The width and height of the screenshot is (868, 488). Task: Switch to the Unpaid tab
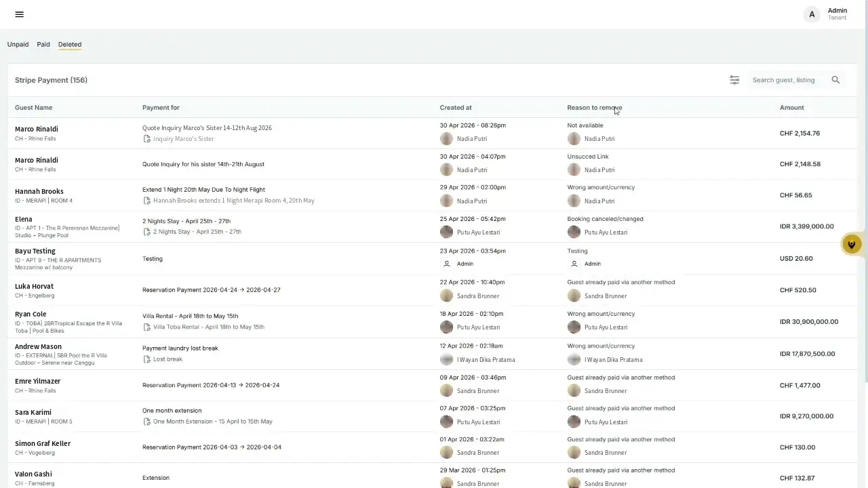[x=18, y=44]
